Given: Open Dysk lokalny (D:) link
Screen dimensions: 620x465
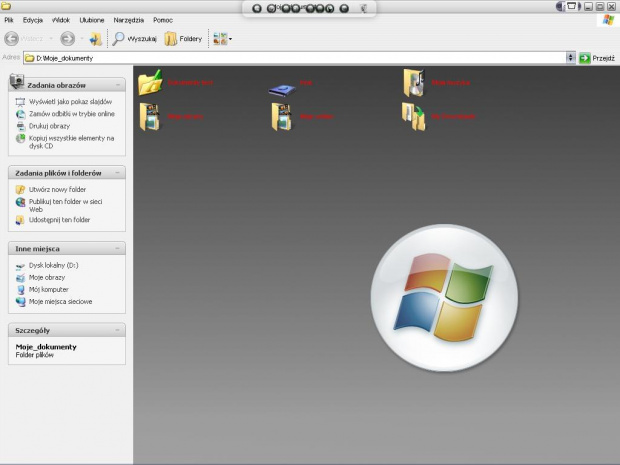Looking at the screenshot, I should 53,265.
